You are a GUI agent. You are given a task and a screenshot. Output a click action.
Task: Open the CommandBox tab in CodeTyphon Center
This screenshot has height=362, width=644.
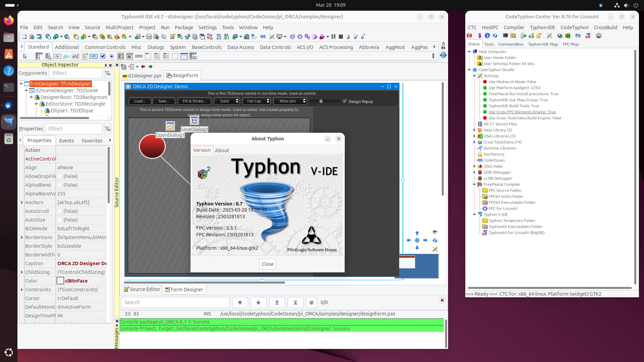point(511,44)
